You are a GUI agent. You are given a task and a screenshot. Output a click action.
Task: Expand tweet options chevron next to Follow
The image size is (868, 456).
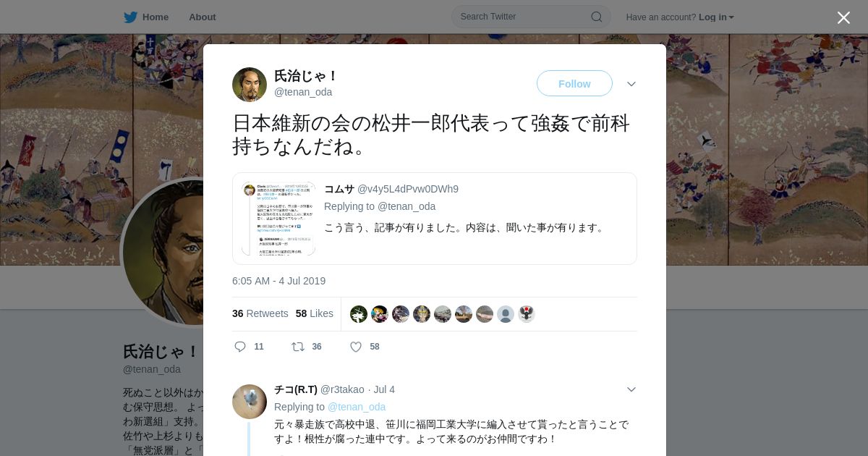[631, 84]
